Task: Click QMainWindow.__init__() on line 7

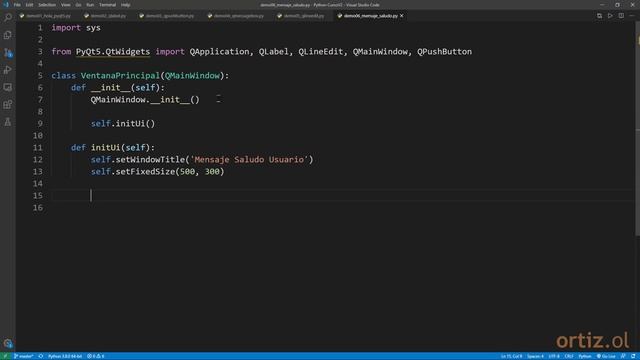Action: pyautogui.click(x=145, y=100)
